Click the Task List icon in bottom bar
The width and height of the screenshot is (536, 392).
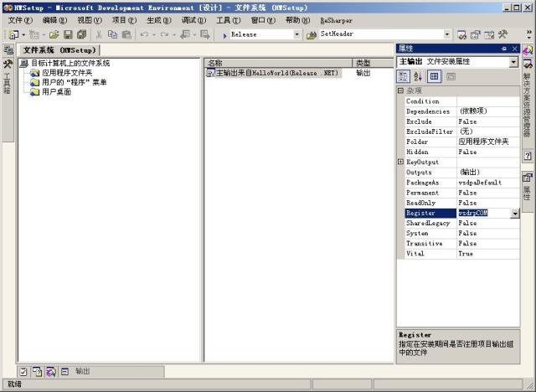(23, 371)
